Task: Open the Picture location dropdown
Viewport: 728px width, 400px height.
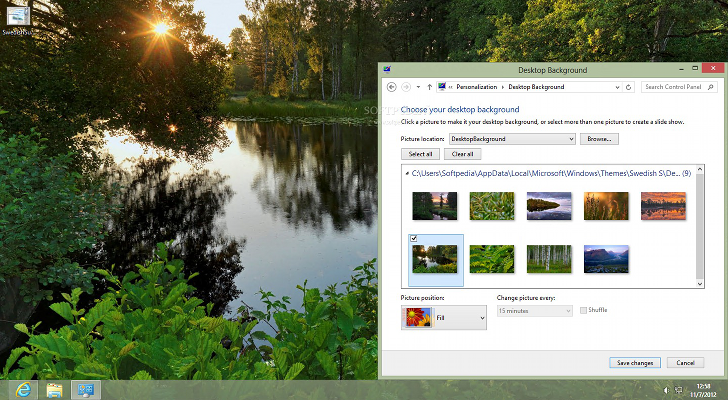Action: 512,139
